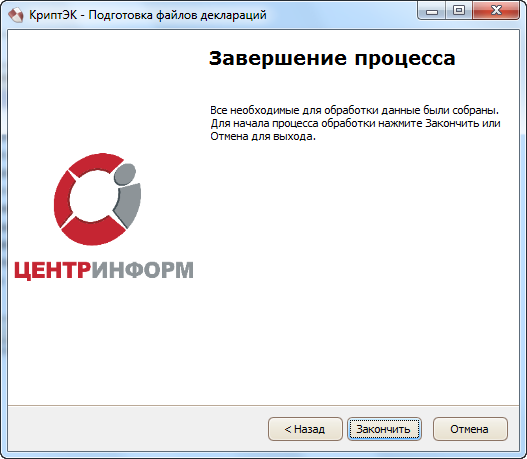Image resolution: width=527 pixels, height=459 pixels.
Task: Click the title text Подготовка файлов деклараций
Action: tap(177, 15)
